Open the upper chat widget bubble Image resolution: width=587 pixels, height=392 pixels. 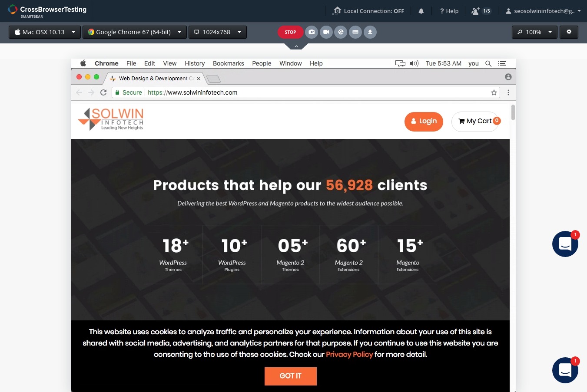pyautogui.click(x=565, y=244)
